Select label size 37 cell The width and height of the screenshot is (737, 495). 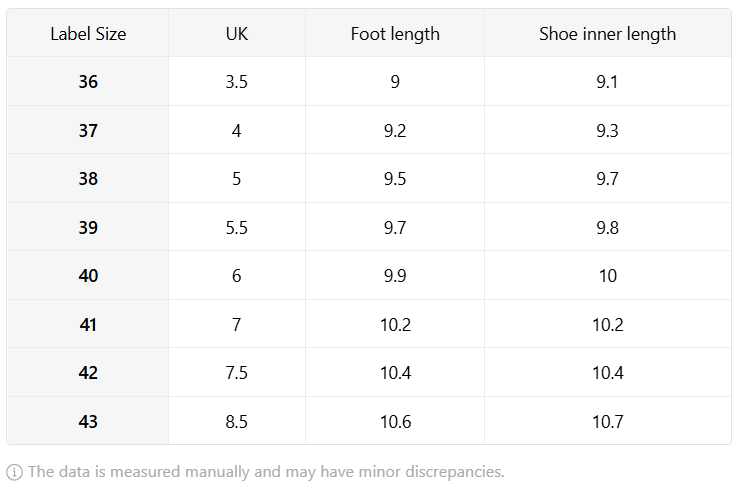88,130
